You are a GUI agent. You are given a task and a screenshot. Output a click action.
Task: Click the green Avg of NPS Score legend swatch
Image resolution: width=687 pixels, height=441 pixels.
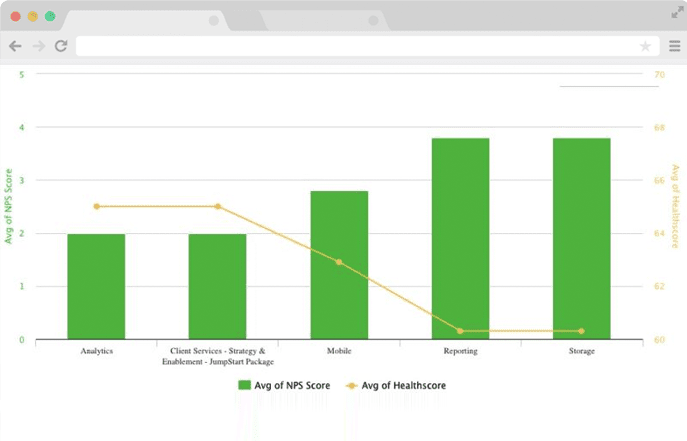point(244,385)
